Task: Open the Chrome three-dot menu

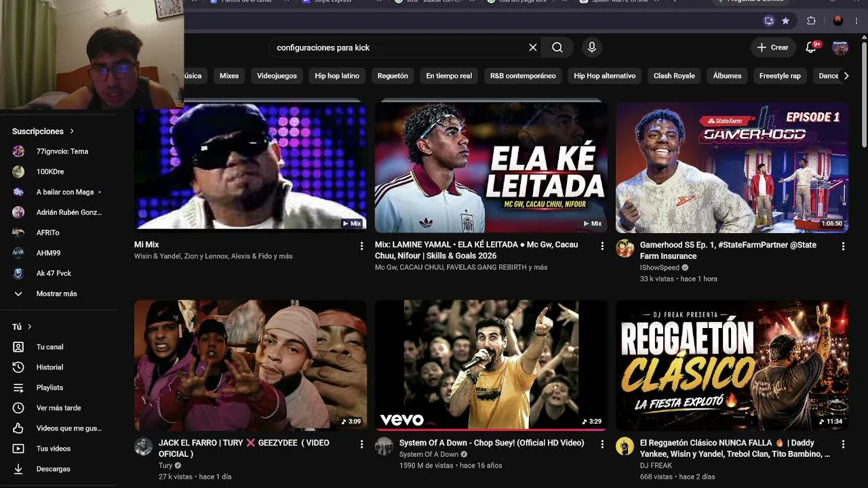Action: [858, 21]
